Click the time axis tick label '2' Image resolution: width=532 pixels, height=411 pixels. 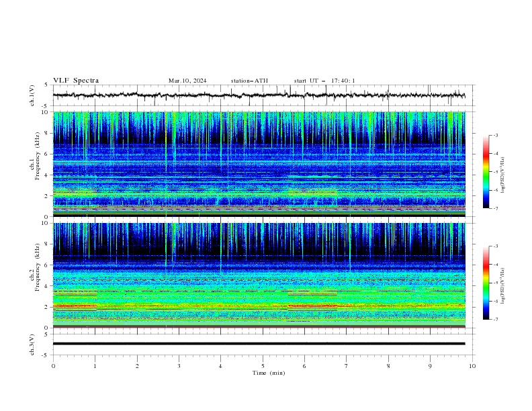pyautogui.click(x=137, y=366)
